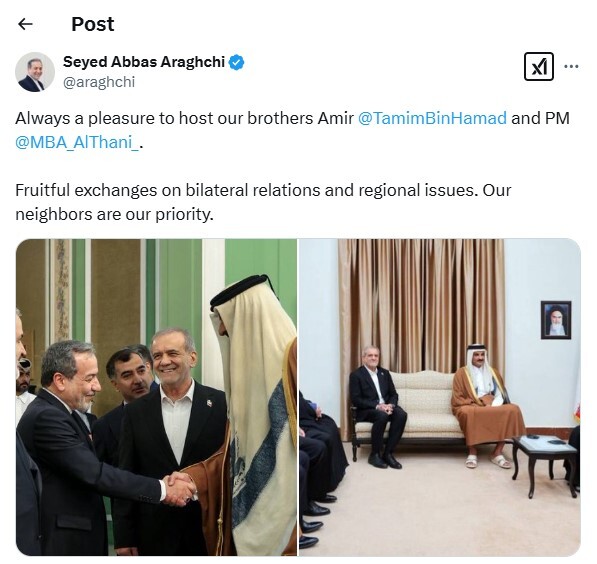597x564 pixels.
Task: Open @TamimBinHamad mention link
Action: coord(432,118)
